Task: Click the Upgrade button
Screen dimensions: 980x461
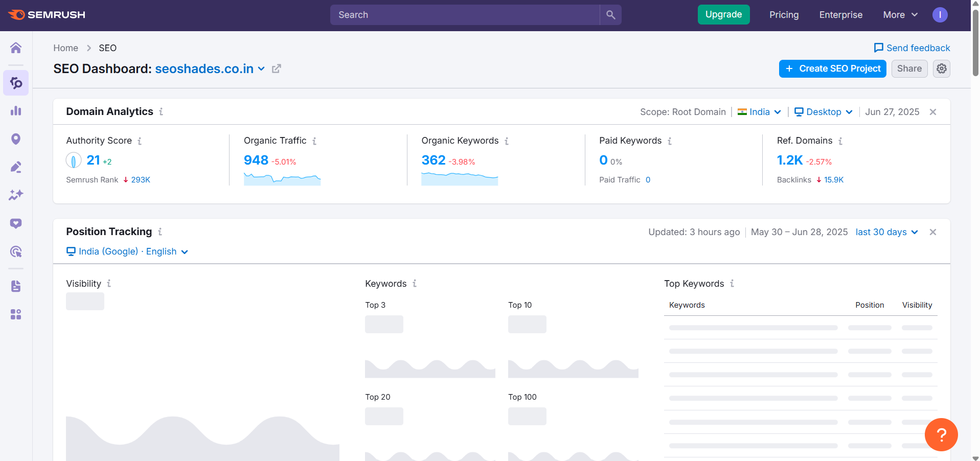Action: [x=723, y=14]
